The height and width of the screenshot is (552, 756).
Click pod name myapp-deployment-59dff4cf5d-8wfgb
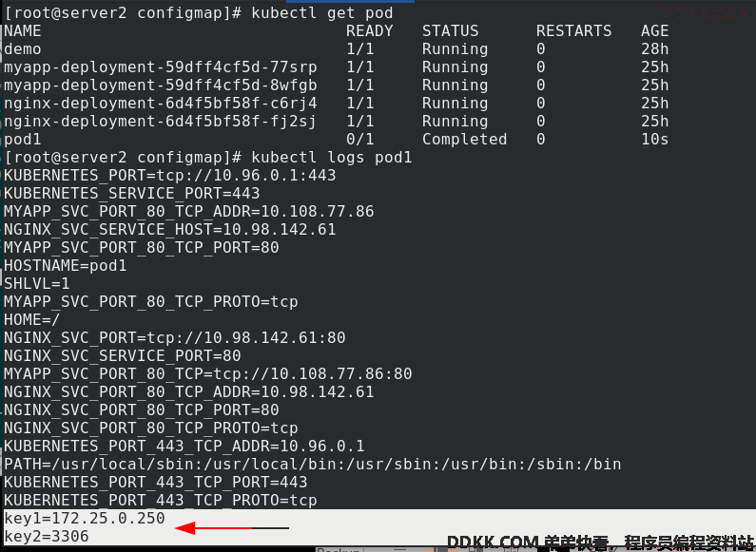(x=161, y=86)
